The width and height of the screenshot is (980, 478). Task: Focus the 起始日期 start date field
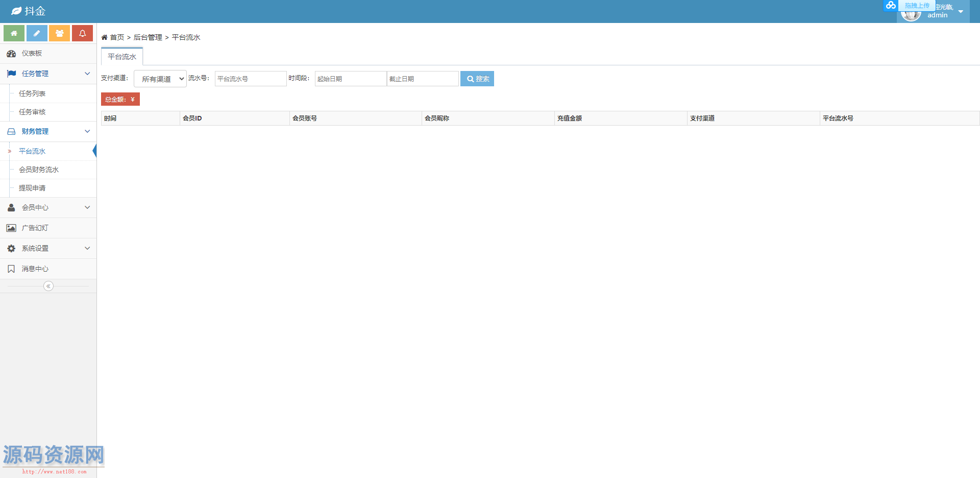coord(351,79)
